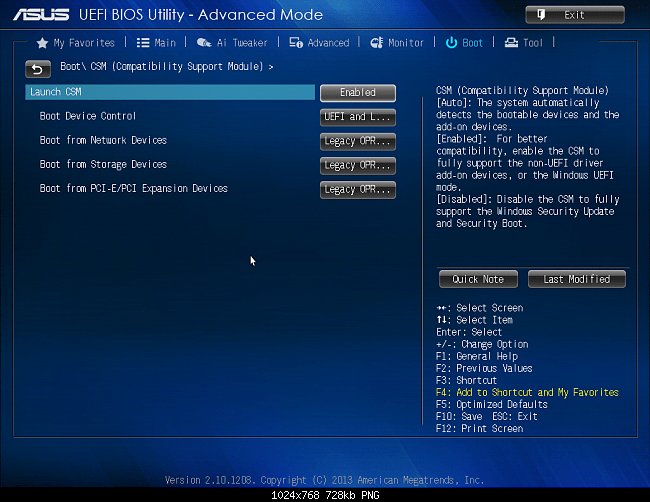Click F10: Save ESC: Exit hint

(487, 416)
